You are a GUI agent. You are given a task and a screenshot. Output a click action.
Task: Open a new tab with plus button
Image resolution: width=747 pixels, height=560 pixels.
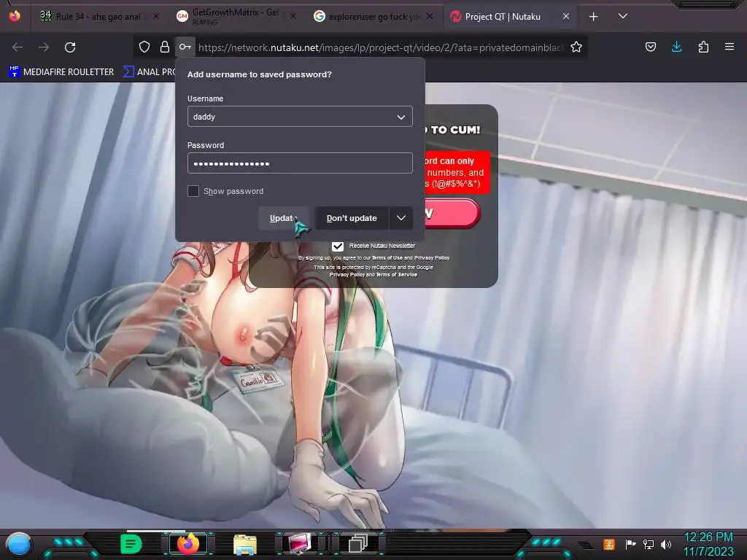(593, 17)
